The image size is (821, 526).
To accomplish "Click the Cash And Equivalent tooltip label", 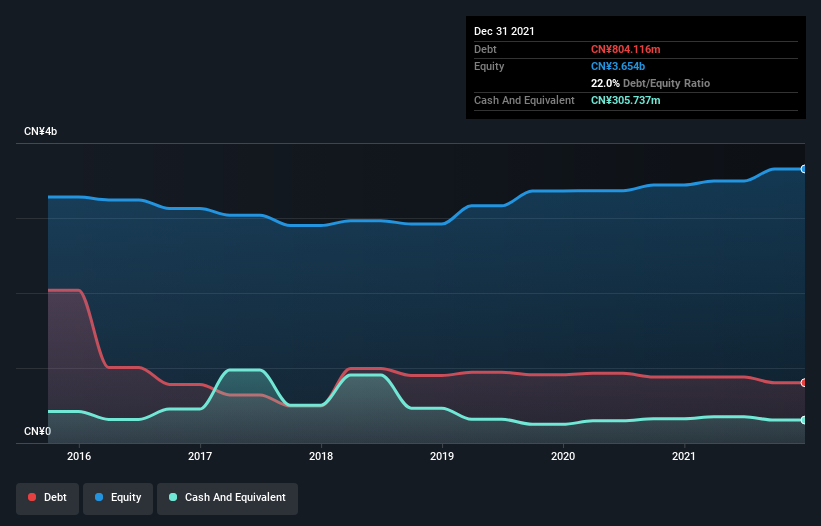I will (524, 100).
